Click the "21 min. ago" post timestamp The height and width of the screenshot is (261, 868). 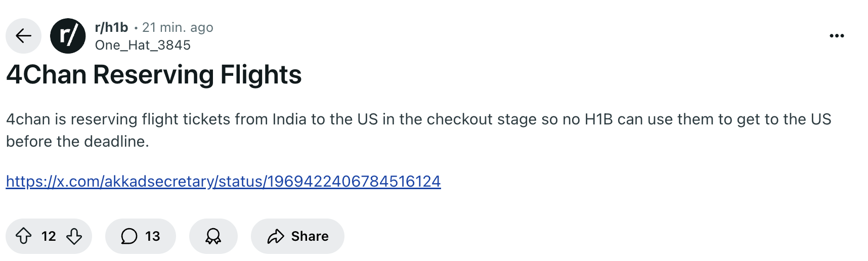[178, 27]
